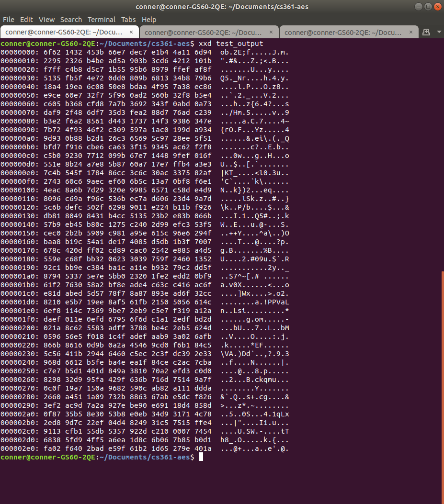This screenshot has height=504, width=444.
Task: Click hex word 6d94 in first row
Action: pos(203,52)
